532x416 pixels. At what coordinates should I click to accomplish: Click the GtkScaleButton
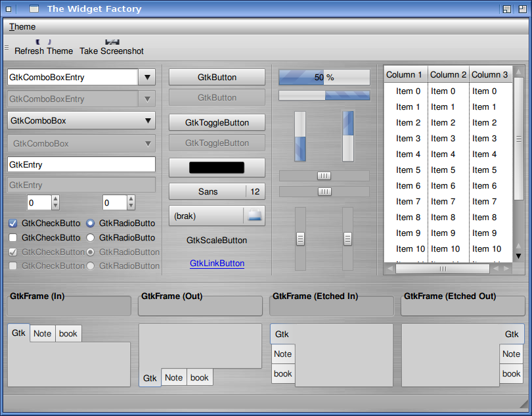(217, 241)
